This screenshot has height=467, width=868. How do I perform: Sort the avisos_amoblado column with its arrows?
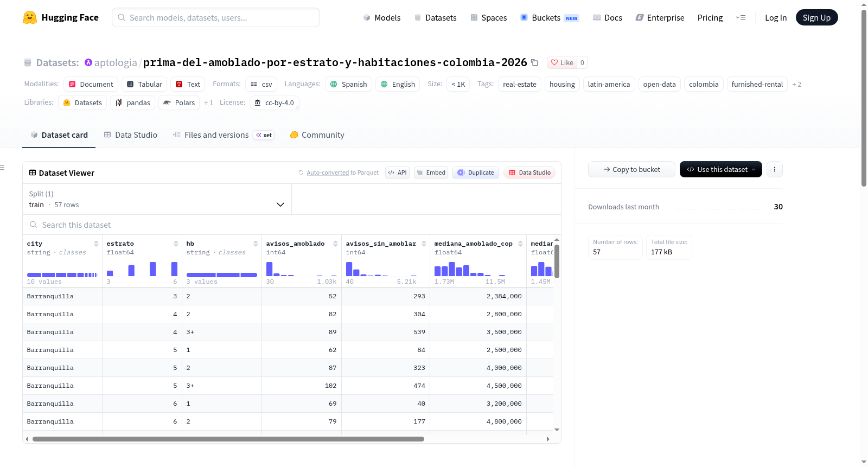tap(335, 244)
